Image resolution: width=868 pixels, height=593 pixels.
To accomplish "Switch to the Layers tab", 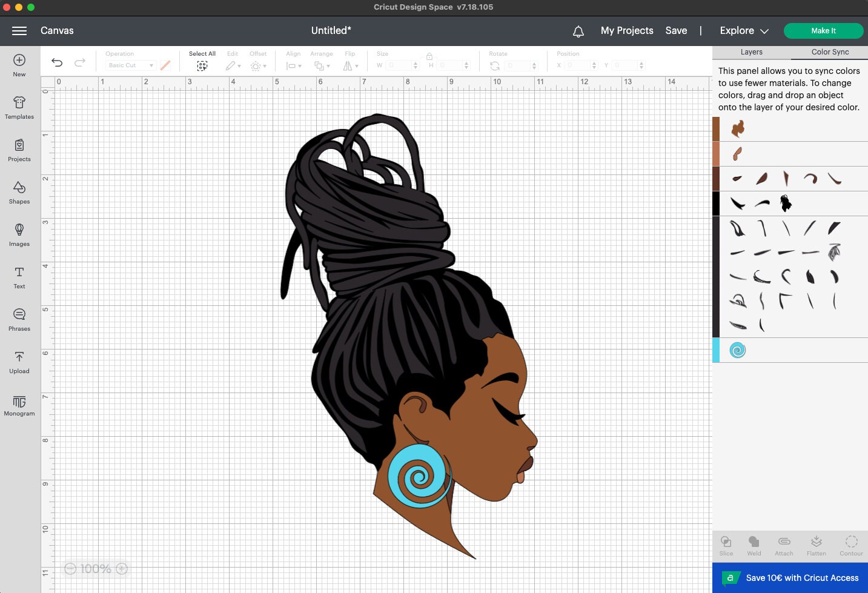I will [751, 52].
